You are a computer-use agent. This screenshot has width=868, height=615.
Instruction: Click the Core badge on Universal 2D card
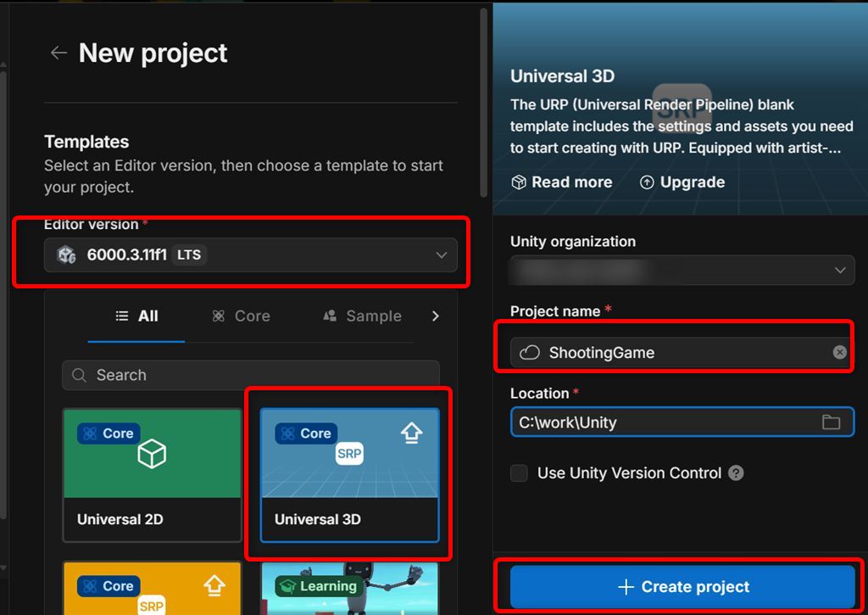click(x=108, y=433)
